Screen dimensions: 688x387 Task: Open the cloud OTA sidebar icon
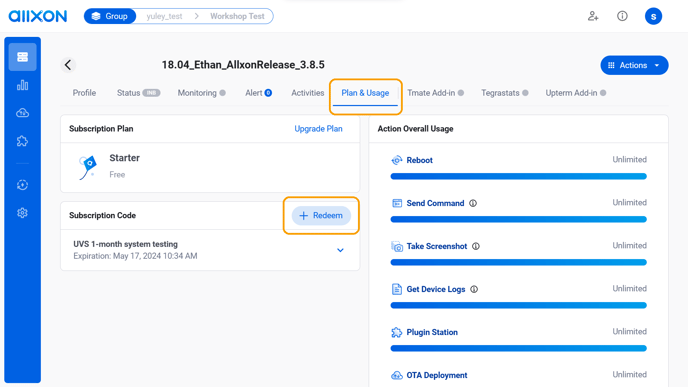tap(22, 113)
